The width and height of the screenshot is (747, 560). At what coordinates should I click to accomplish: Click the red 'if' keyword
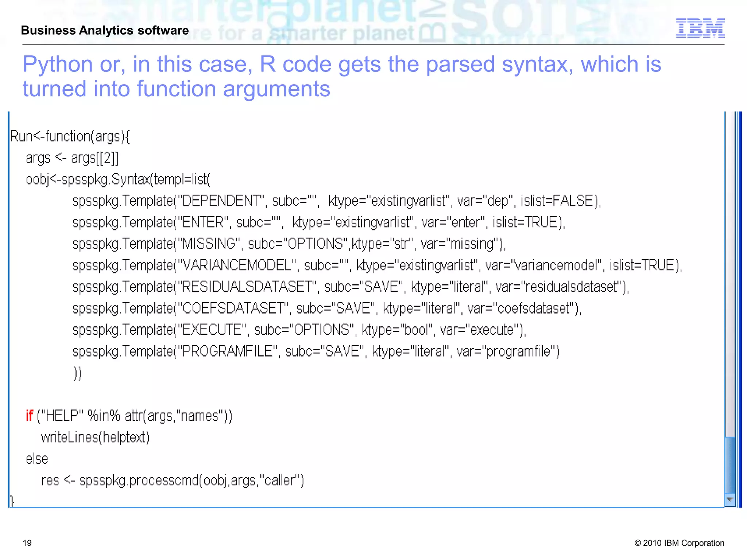(30, 416)
